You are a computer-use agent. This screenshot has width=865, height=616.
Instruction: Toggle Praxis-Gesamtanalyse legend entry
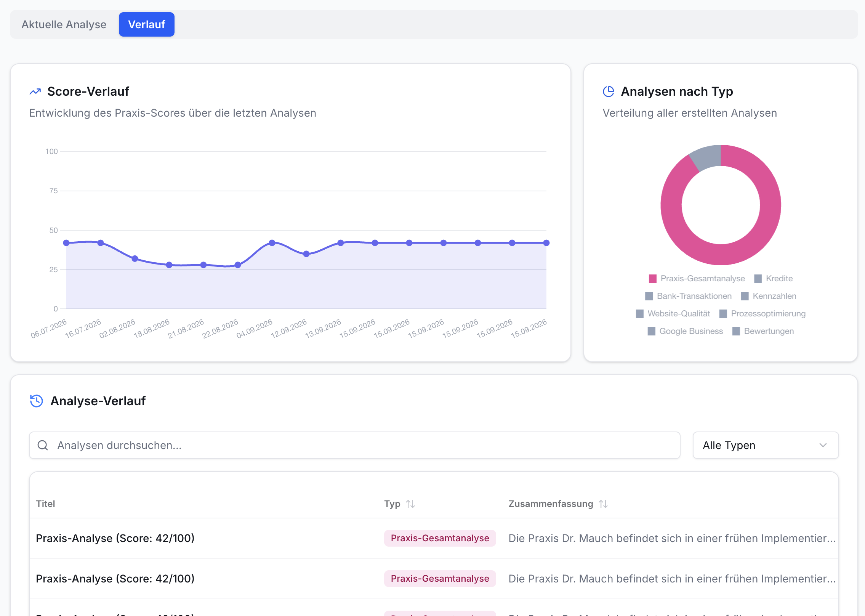[x=697, y=279]
